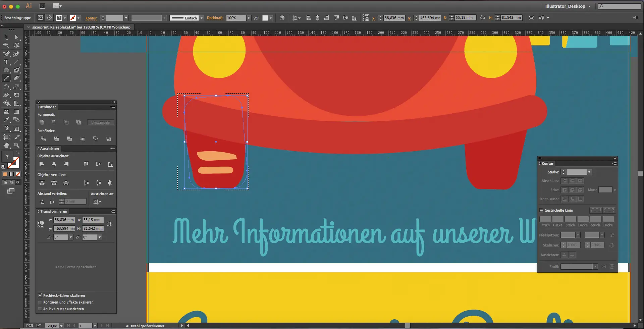644x329 pixels.
Task: Enable Konturen und Effekte skalieren
Action: point(40,302)
